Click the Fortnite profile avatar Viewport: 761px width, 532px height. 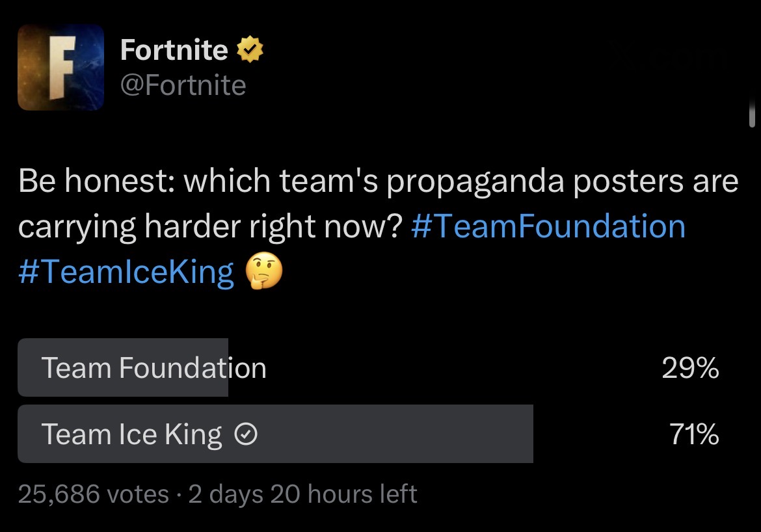(60, 67)
